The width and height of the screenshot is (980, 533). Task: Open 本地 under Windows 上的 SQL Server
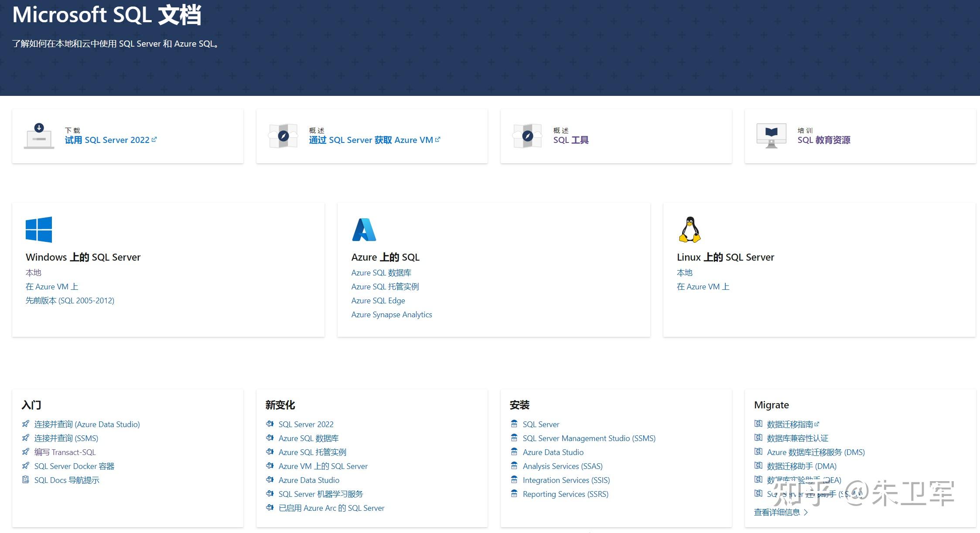click(x=34, y=273)
